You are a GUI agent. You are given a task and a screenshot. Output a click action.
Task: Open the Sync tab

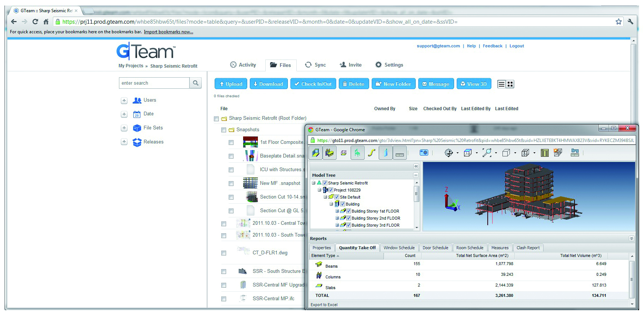315,65
